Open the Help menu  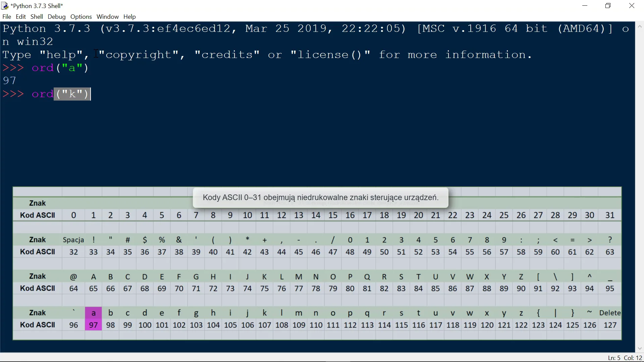pos(129,17)
